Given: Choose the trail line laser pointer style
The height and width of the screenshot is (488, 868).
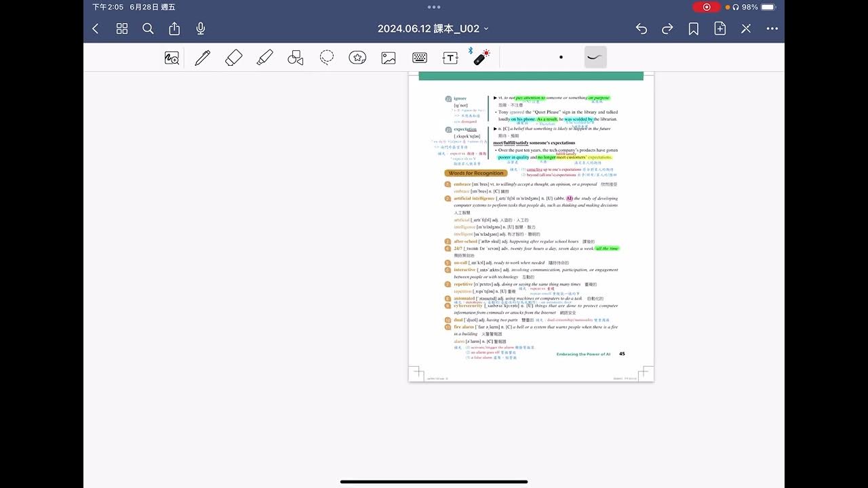Looking at the screenshot, I should [595, 58].
